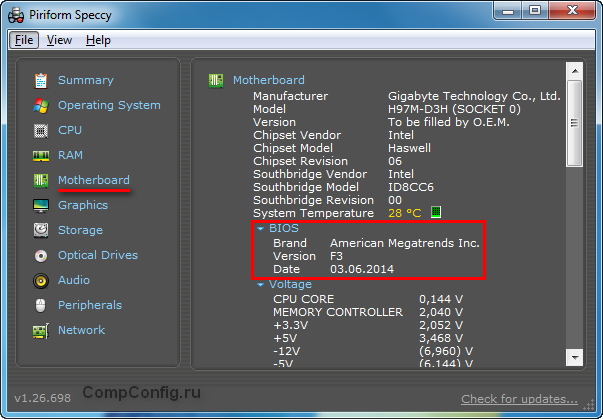Click the Haswell chipset model value
This screenshot has height=419, width=603.
(x=409, y=148)
